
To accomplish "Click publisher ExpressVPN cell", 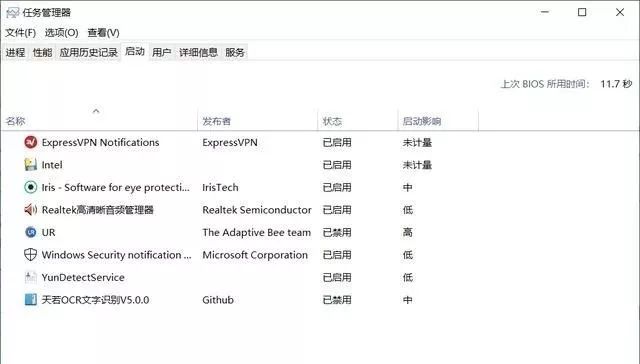I will (230, 142).
